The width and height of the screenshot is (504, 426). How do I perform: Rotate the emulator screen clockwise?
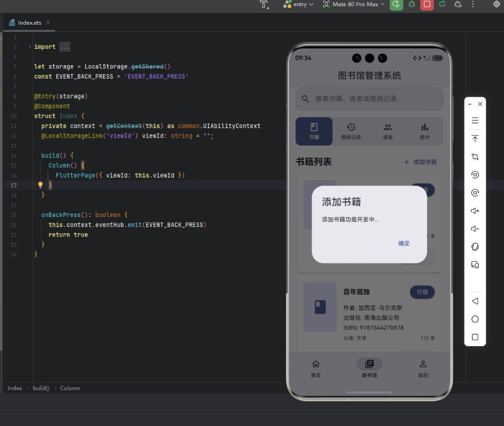[475, 193]
